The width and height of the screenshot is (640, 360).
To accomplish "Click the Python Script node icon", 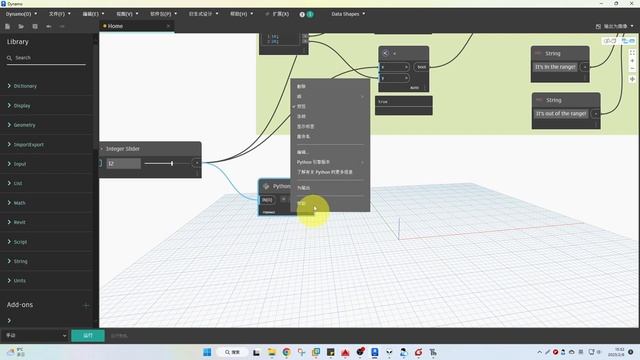I will pos(266,187).
